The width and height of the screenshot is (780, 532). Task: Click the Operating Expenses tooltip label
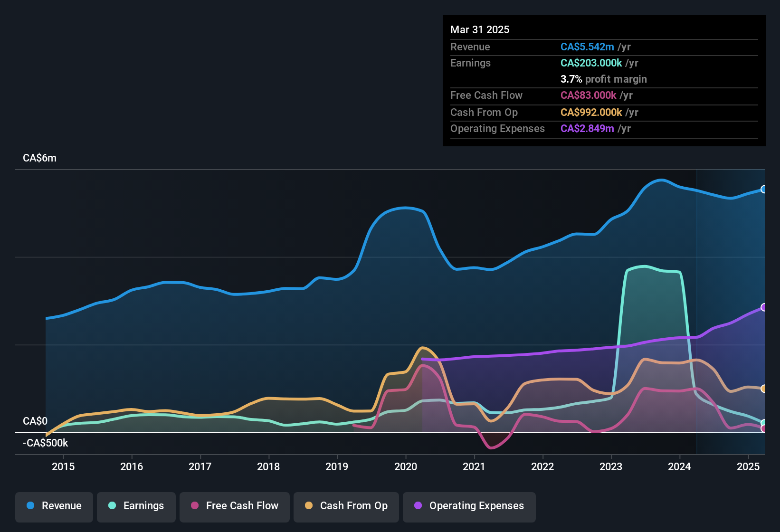tap(497, 129)
